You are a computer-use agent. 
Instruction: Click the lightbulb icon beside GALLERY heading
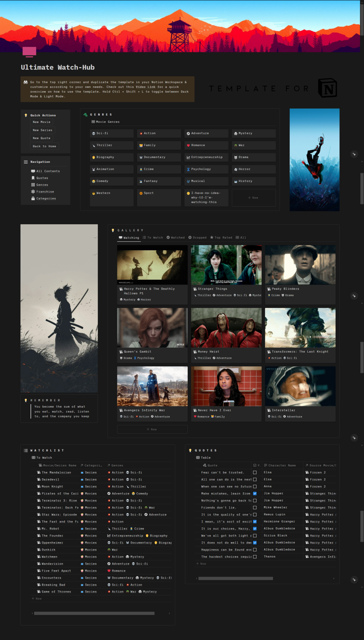tap(113, 230)
